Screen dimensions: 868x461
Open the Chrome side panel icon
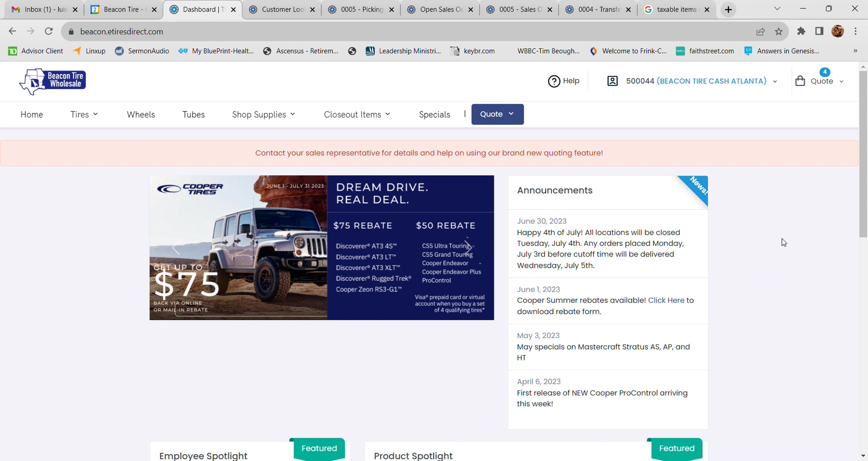pos(819,31)
